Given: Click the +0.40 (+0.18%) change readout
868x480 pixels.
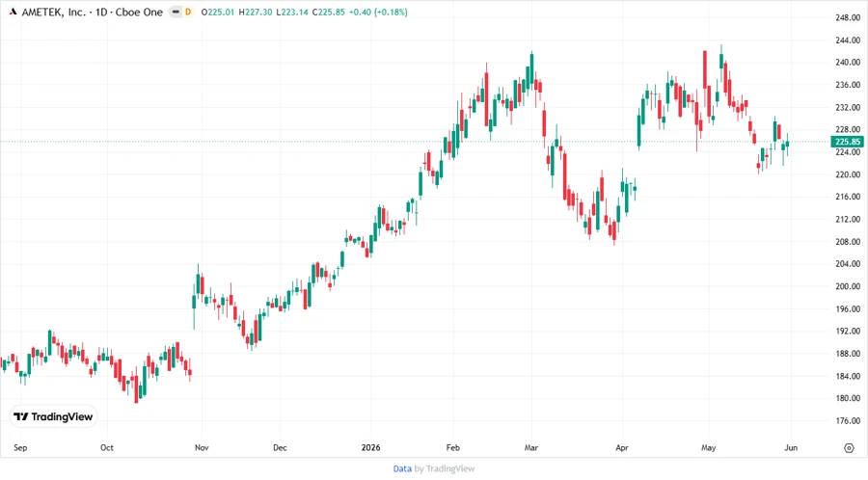Looking at the screenshot, I should click(378, 13).
